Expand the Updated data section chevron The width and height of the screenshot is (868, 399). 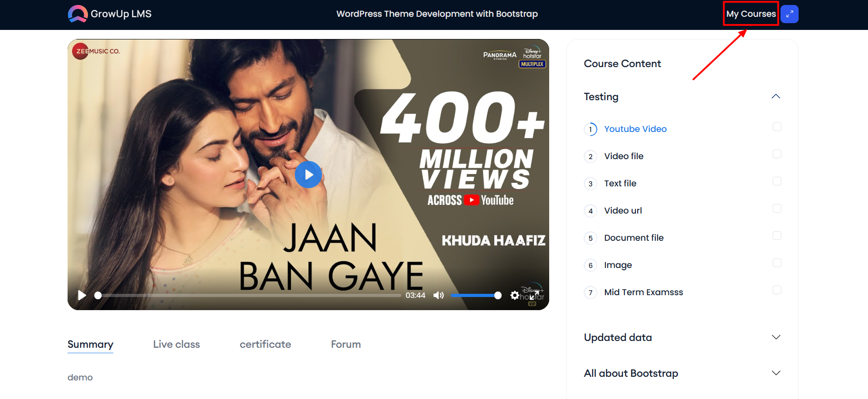click(x=776, y=337)
